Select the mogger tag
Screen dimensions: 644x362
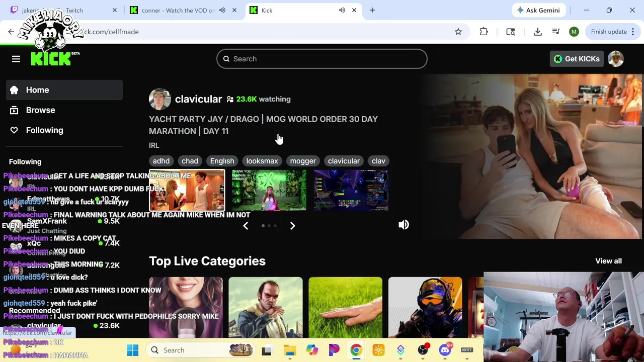(303, 161)
